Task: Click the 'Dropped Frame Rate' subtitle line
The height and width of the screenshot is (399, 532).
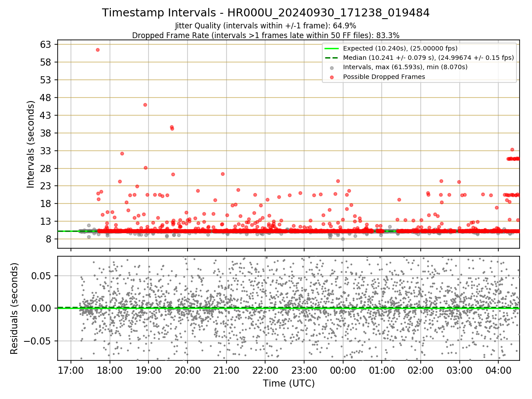Action: [x=266, y=35]
